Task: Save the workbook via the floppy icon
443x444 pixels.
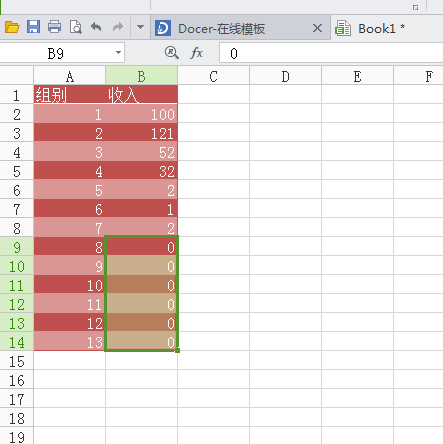Action: point(33,27)
